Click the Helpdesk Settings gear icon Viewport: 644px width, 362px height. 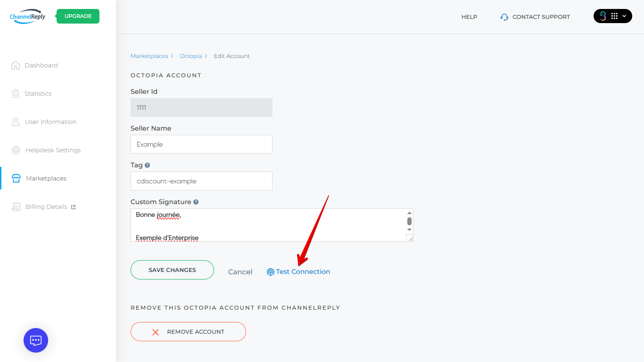click(x=16, y=150)
